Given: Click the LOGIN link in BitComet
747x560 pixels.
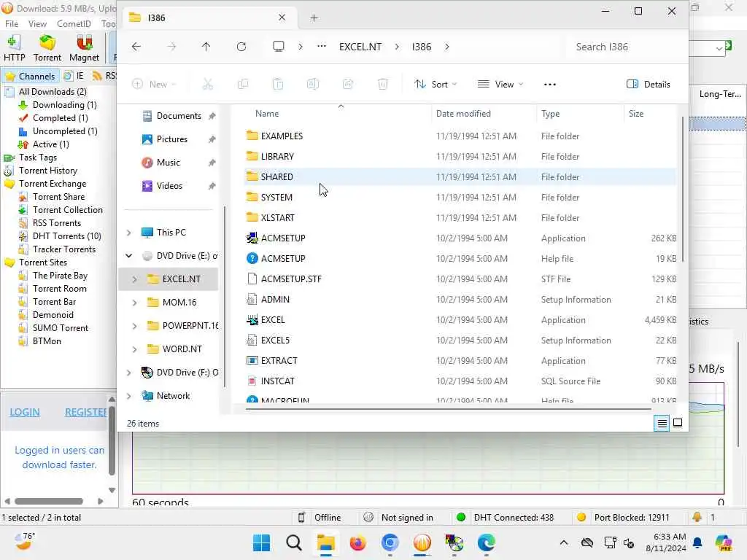Looking at the screenshot, I should click(25, 413).
